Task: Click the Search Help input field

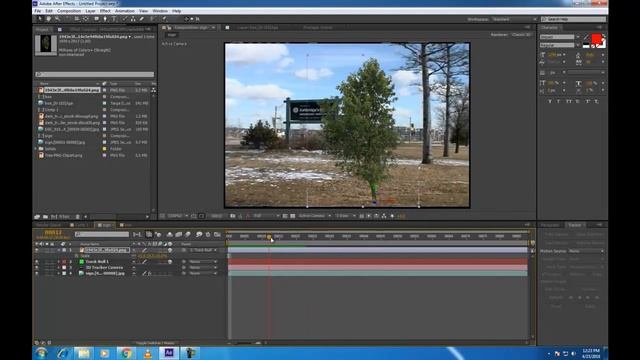Action: point(574,19)
